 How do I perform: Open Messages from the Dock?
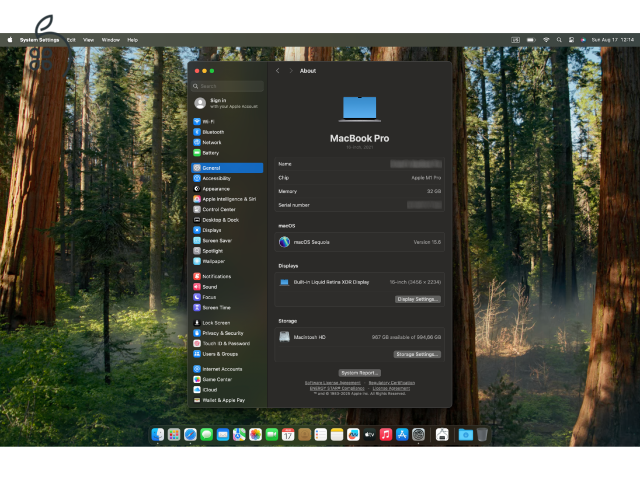[207, 435]
